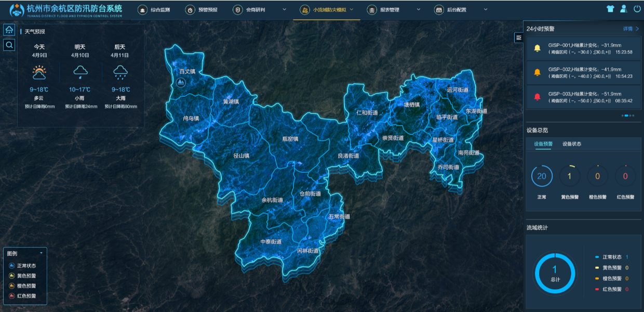Click the red bell GISP-003 alert

point(537,97)
